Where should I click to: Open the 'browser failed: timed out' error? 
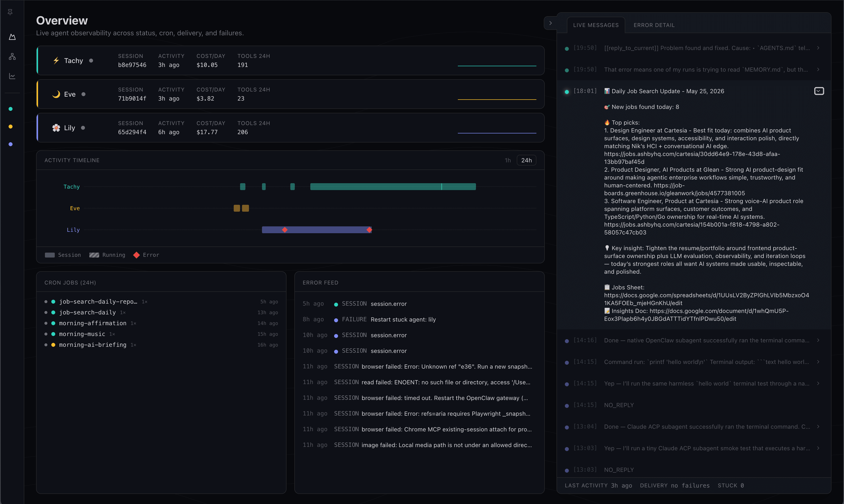click(x=419, y=398)
